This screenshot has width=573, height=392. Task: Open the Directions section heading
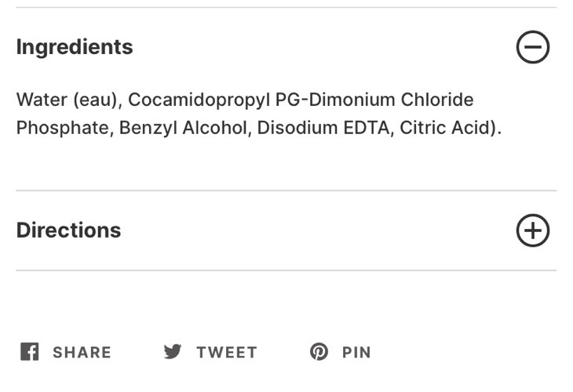click(x=69, y=230)
